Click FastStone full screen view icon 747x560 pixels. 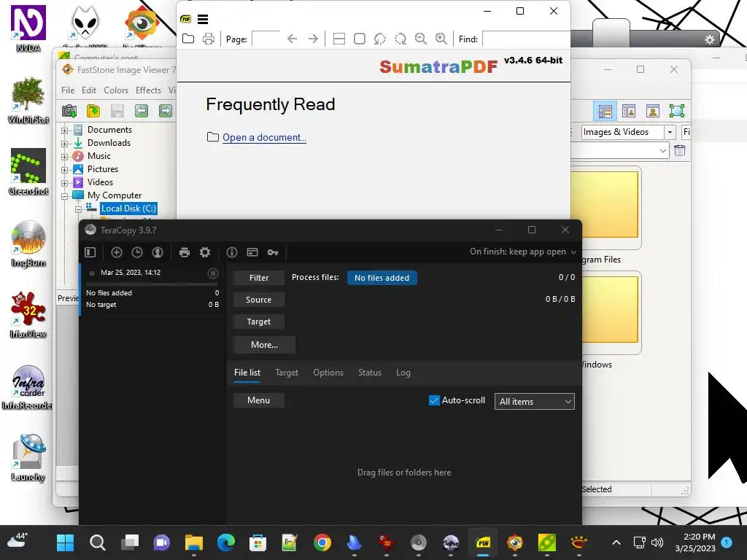click(676, 111)
